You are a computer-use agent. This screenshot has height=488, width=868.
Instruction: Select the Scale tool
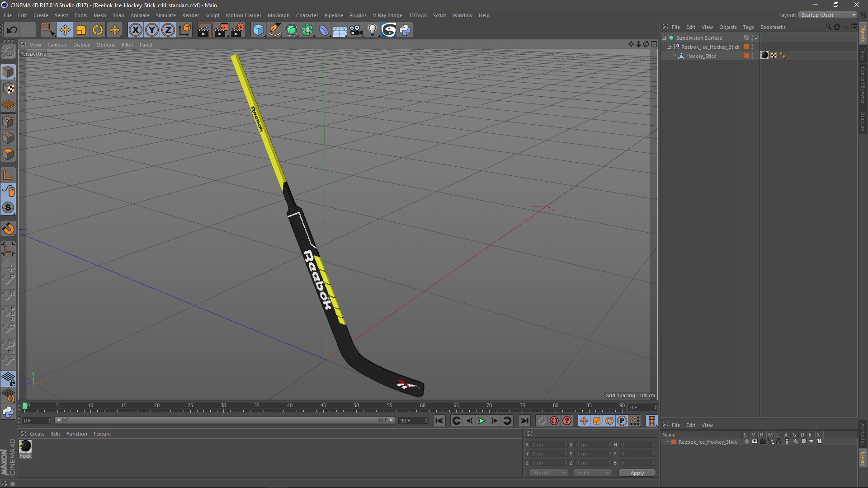click(x=81, y=30)
